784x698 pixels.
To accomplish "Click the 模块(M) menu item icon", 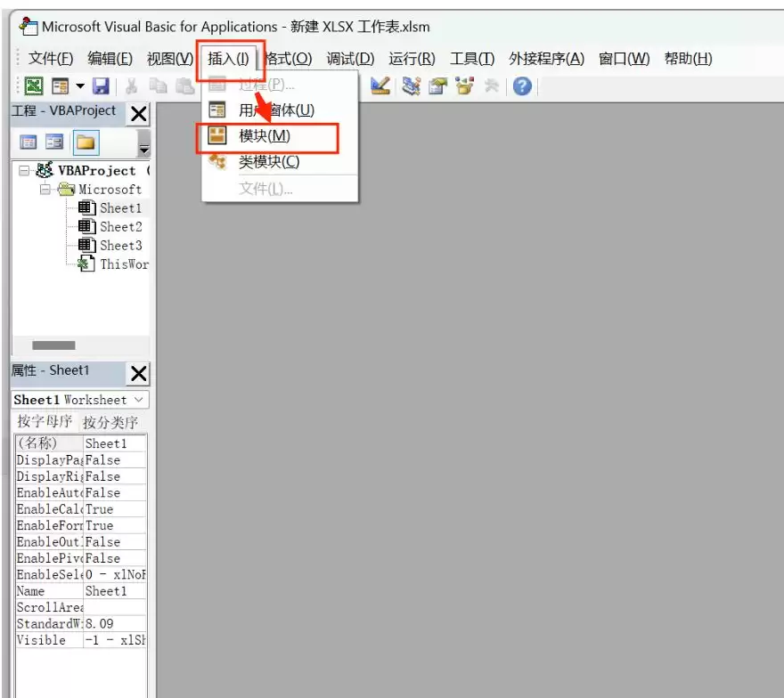I will 217,135.
